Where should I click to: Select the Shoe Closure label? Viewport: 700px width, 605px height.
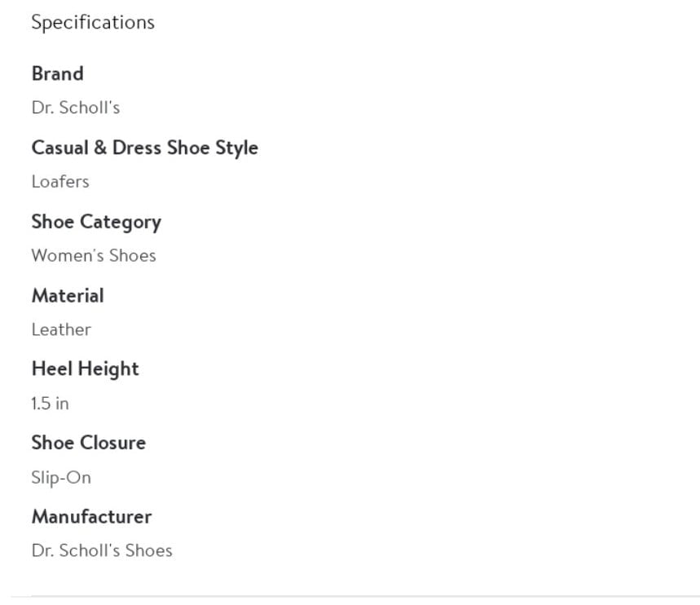[89, 443]
